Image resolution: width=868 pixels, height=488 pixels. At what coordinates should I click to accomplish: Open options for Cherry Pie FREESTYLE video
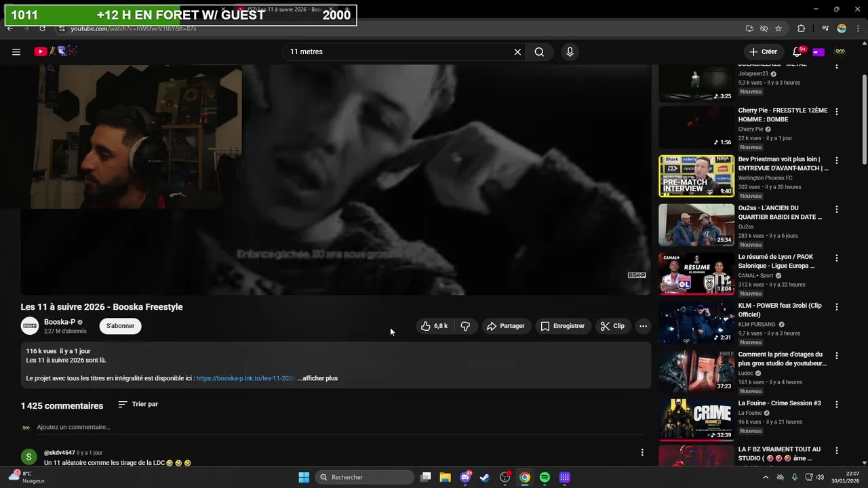(x=837, y=111)
